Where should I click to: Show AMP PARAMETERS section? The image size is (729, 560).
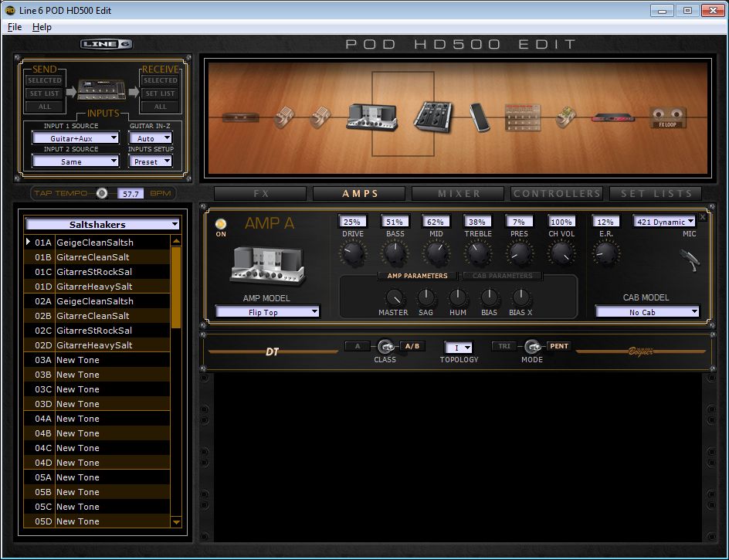coord(418,276)
